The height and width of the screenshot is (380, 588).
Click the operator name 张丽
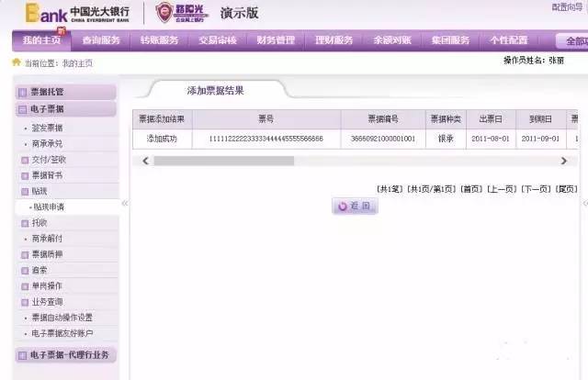(x=556, y=61)
